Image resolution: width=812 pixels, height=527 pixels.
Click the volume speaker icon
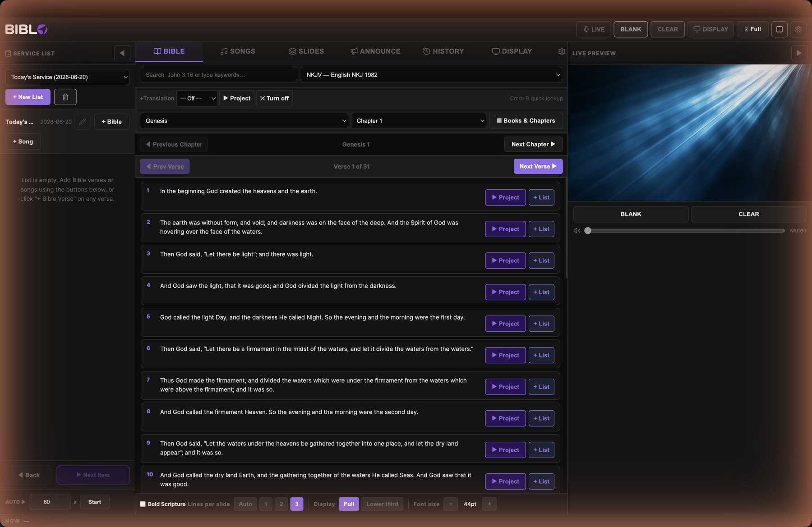pos(577,230)
